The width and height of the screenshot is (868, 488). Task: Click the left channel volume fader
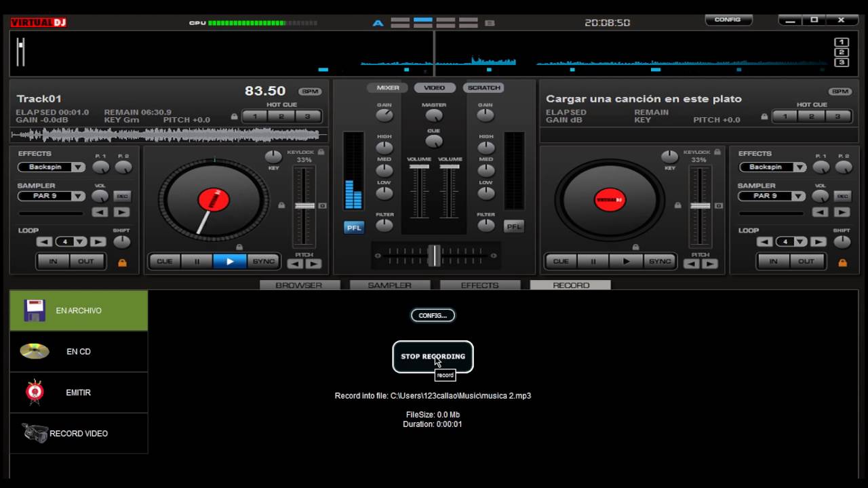point(419,166)
